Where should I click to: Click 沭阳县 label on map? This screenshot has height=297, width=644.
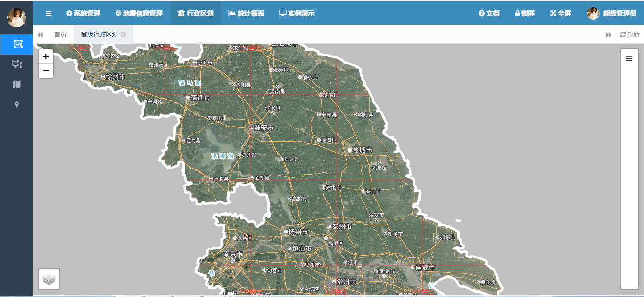(243, 85)
